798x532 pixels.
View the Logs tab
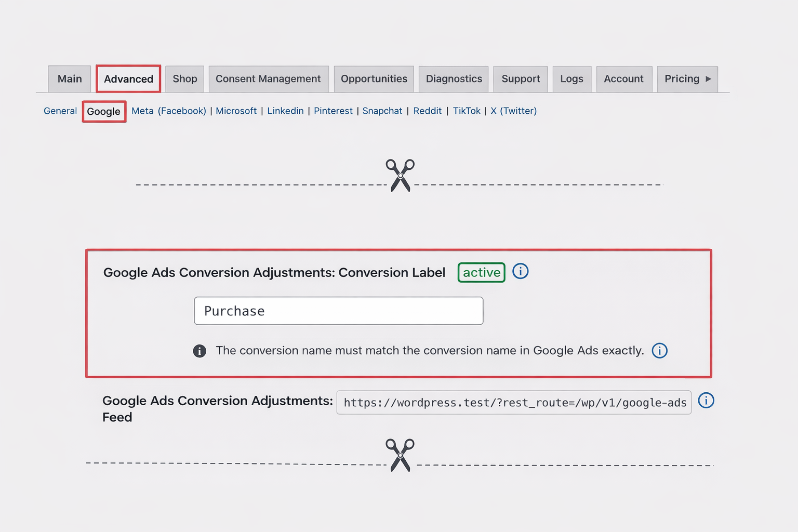click(x=571, y=79)
